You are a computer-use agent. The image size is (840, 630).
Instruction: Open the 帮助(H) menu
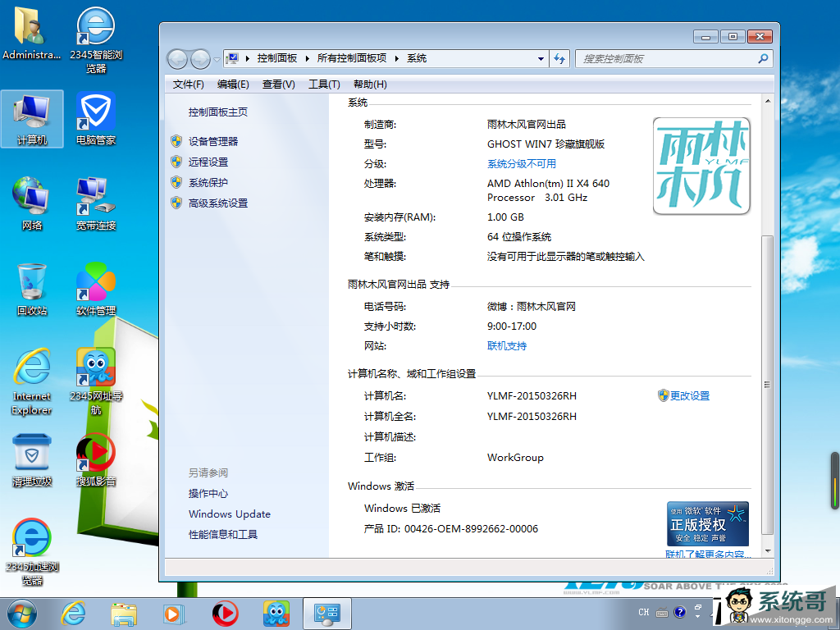click(x=370, y=84)
